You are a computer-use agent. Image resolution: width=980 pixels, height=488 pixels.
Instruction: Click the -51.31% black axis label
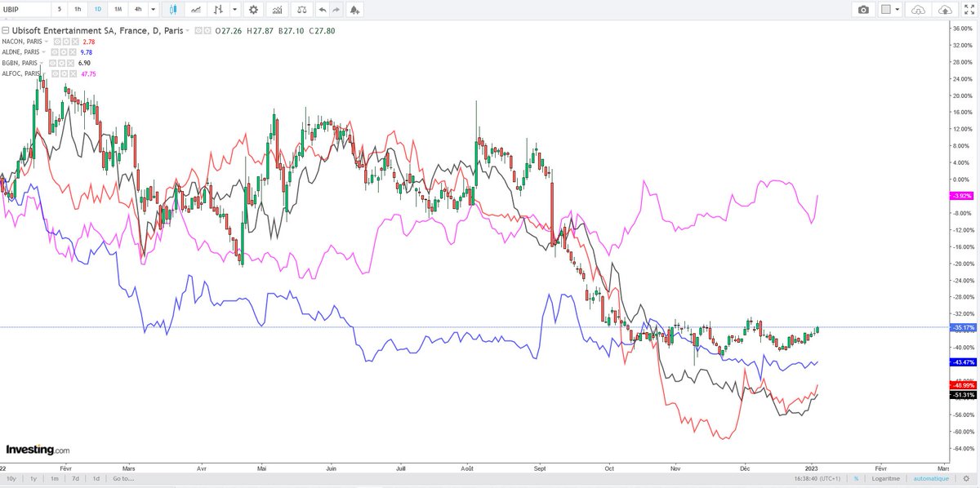[964, 395]
